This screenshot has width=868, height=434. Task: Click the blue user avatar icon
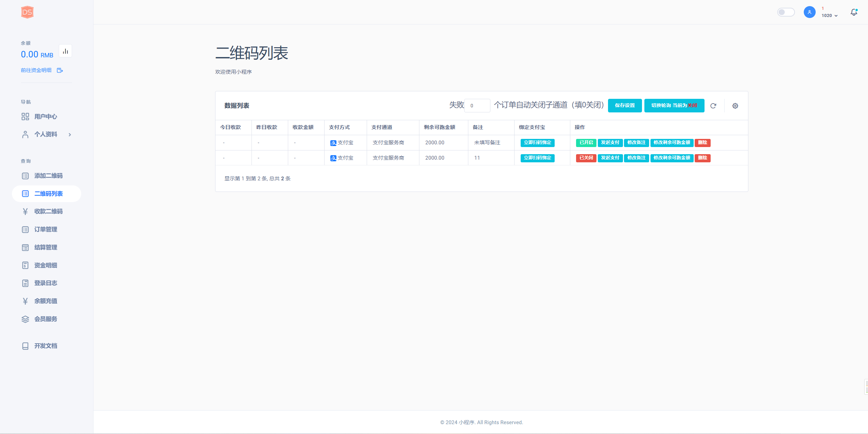[809, 12]
